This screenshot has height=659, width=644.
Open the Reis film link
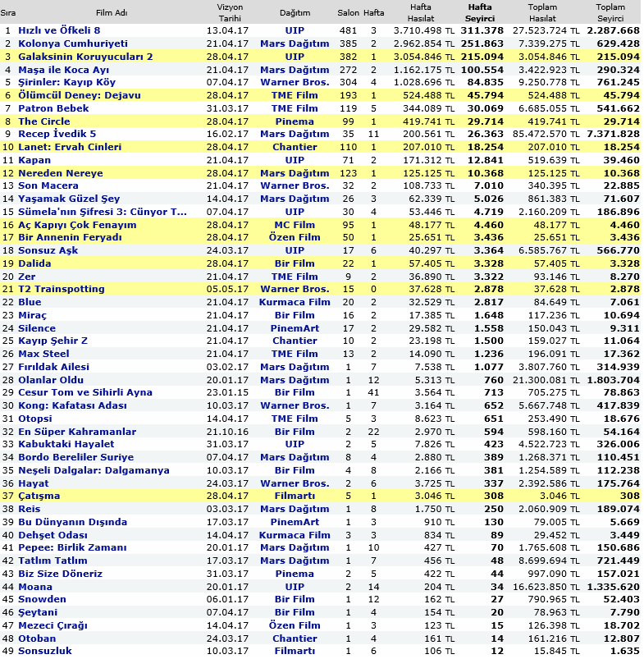tap(30, 509)
